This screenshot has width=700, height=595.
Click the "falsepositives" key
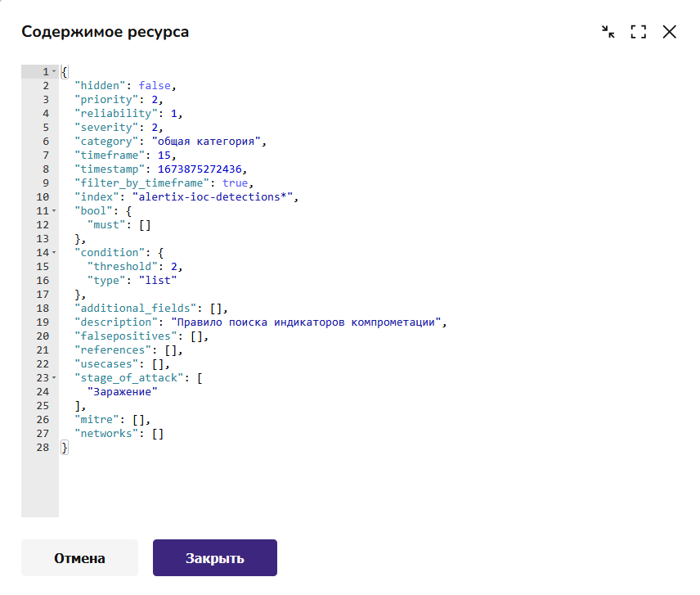(125, 336)
